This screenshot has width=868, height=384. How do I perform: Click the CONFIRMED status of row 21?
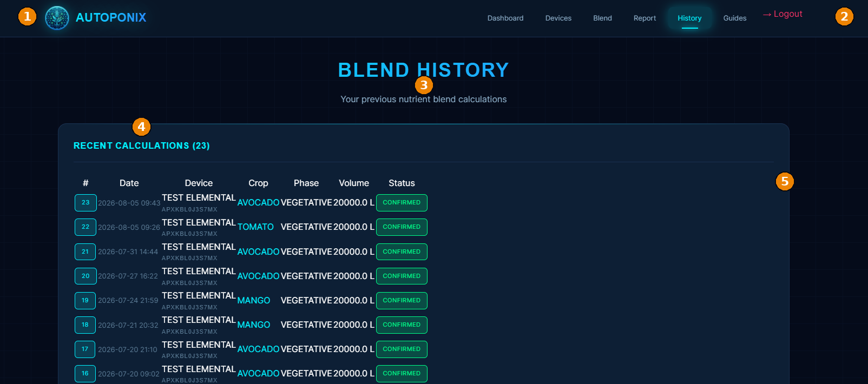tap(402, 251)
